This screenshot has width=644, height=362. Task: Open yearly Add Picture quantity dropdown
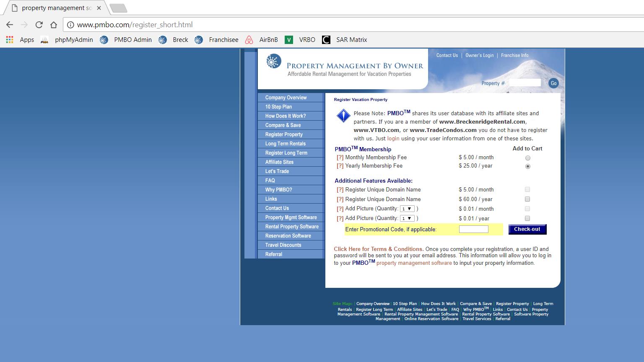(407, 218)
